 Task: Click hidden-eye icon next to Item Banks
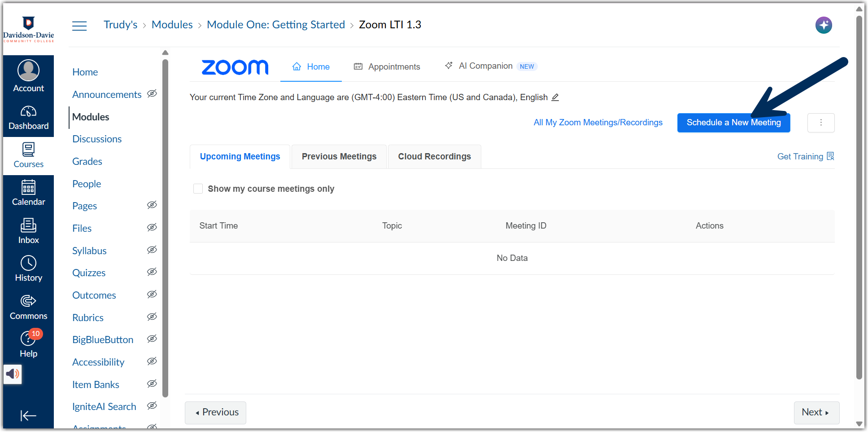point(152,384)
